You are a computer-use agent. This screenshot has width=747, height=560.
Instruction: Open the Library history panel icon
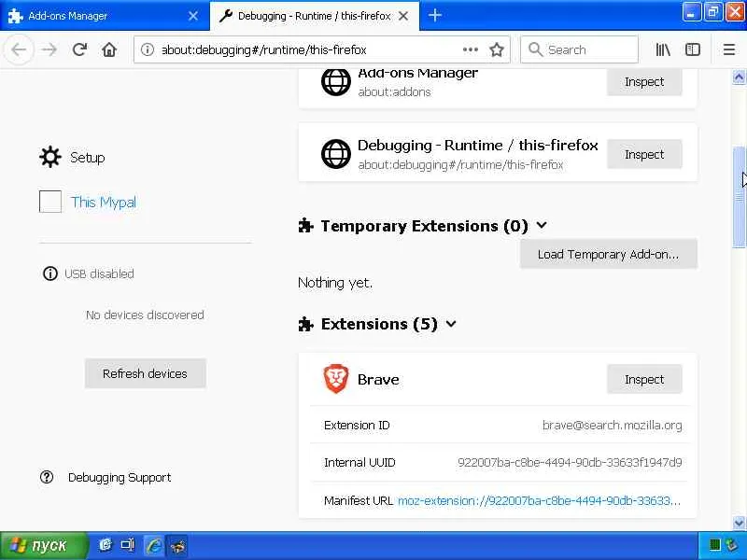click(663, 49)
